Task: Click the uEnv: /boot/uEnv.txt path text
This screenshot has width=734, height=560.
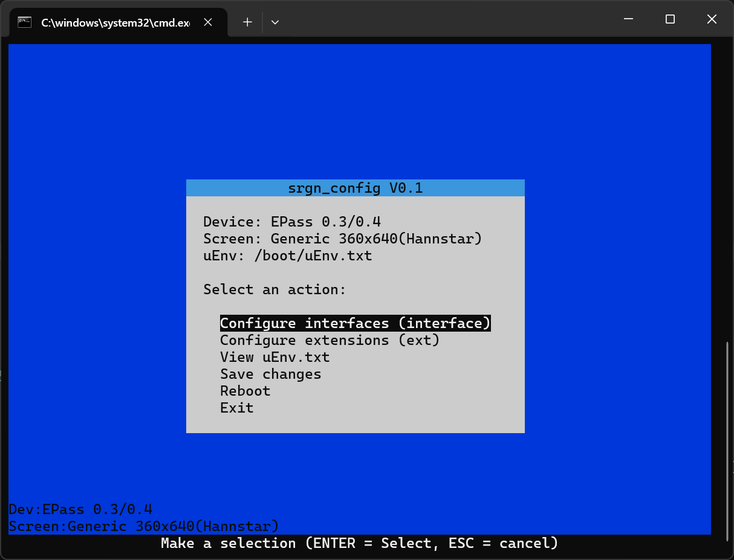Action: (287, 256)
